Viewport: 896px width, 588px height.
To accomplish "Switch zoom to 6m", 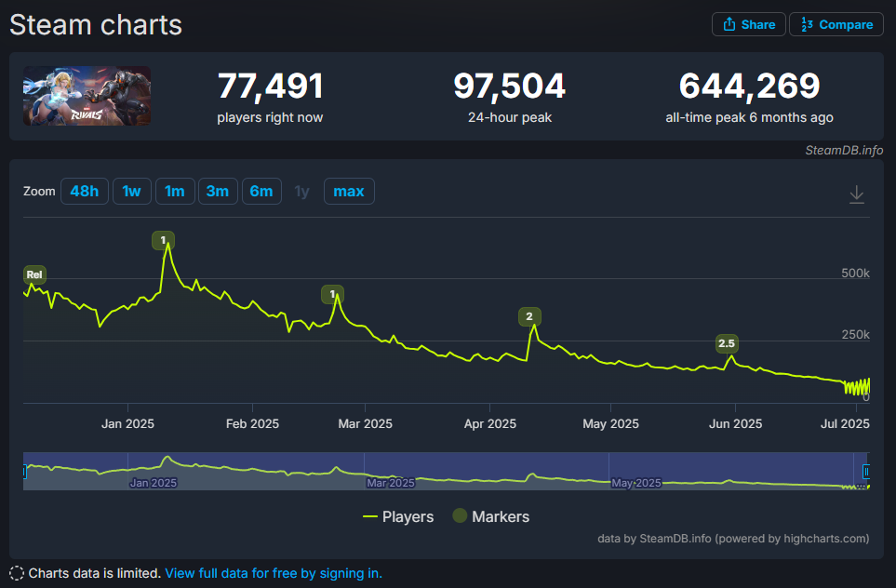I will [261, 191].
